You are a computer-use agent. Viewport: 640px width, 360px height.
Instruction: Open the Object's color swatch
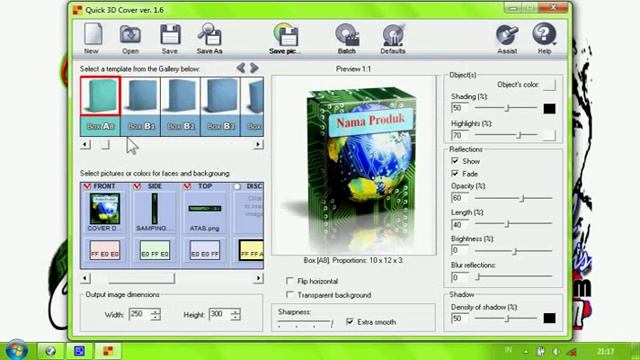click(549, 85)
